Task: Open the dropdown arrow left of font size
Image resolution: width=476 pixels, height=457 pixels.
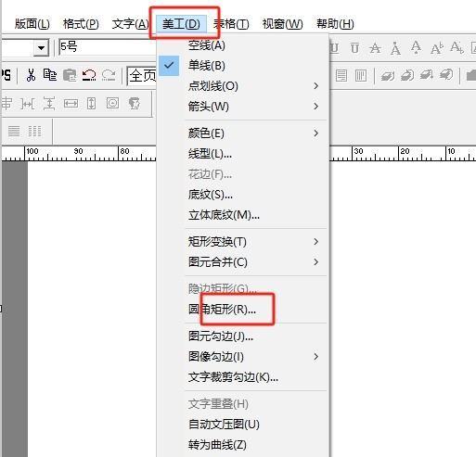Action: pyautogui.click(x=41, y=48)
